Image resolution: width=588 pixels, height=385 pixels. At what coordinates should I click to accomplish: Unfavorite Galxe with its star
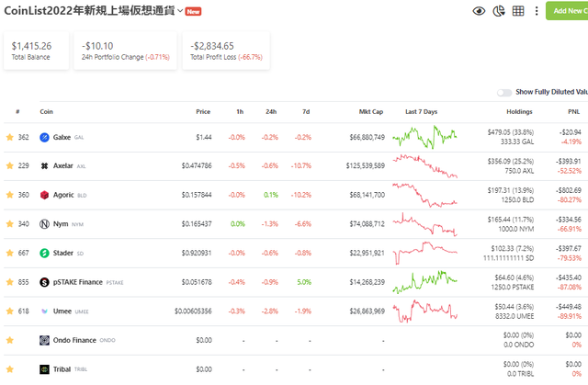tap(10, 137)
